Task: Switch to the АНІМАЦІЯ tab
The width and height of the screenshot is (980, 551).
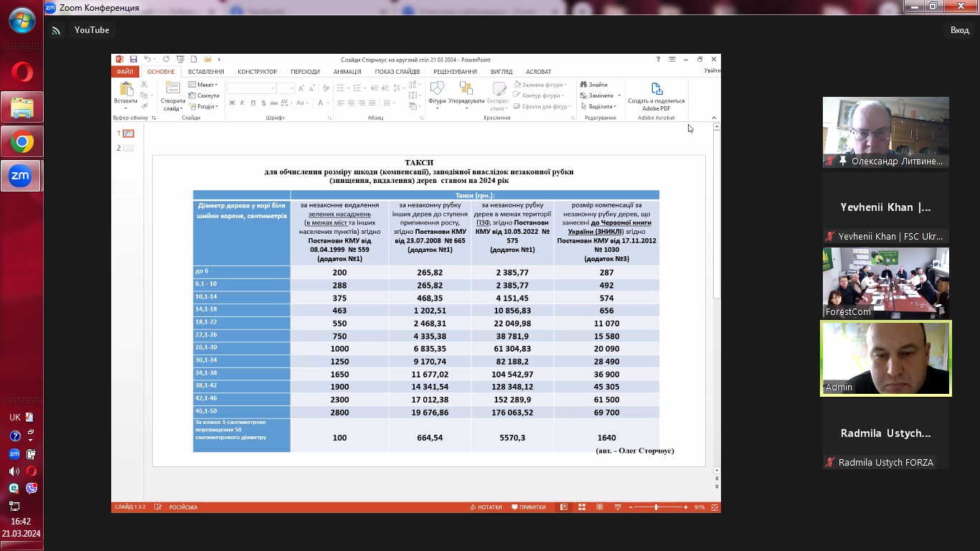Action: [347, 72]
